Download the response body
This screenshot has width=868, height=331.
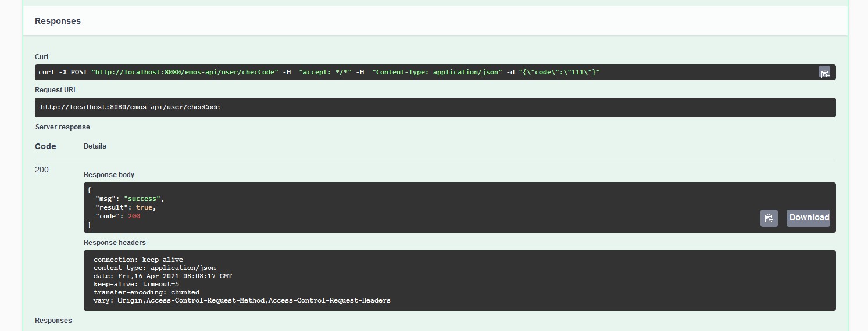point(808,218)
